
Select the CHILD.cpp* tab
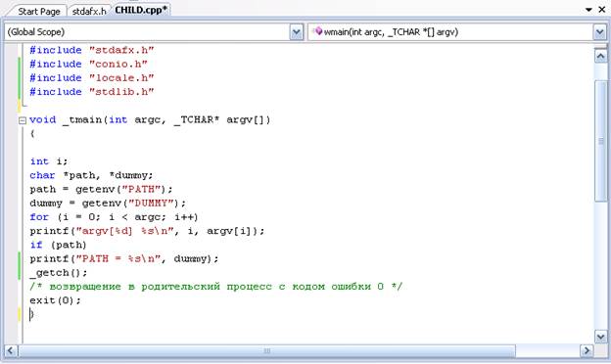pos(141,10)
